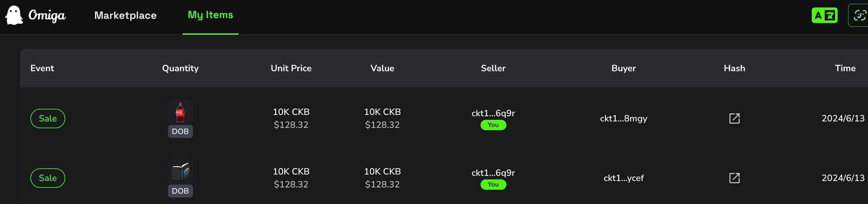
Task: Click the You badge in first row
Action: tap(493, 125)
